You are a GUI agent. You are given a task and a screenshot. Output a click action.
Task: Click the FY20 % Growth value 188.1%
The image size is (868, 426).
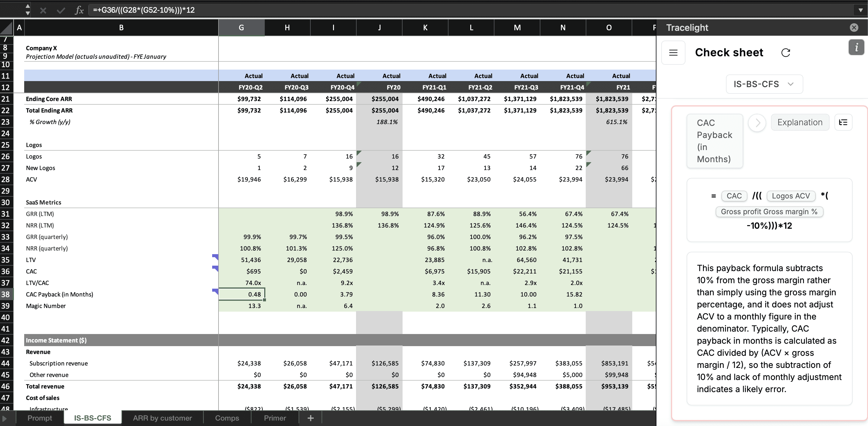[x=379, y=122]
